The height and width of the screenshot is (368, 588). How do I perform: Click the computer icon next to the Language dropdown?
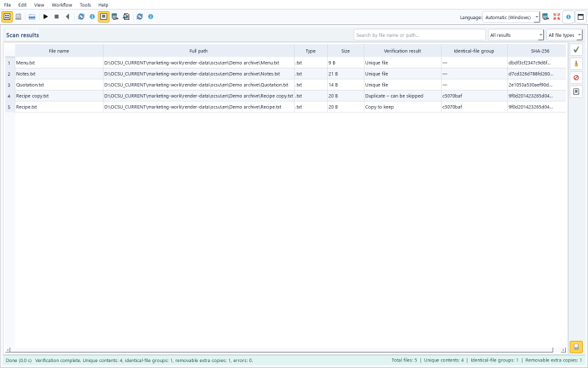tap(545, 17)
